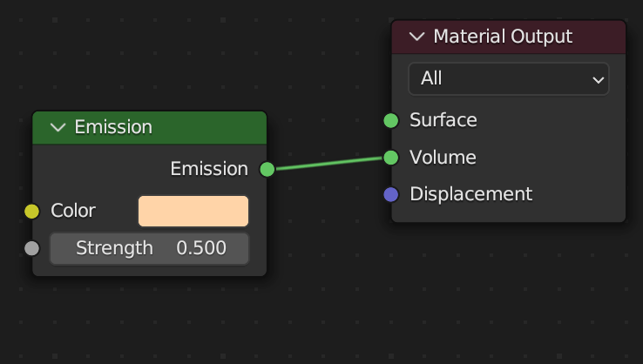The image size is (643, 364).
Task: Click the purple Displacement input socket
Action: click(x=391, y=194)
